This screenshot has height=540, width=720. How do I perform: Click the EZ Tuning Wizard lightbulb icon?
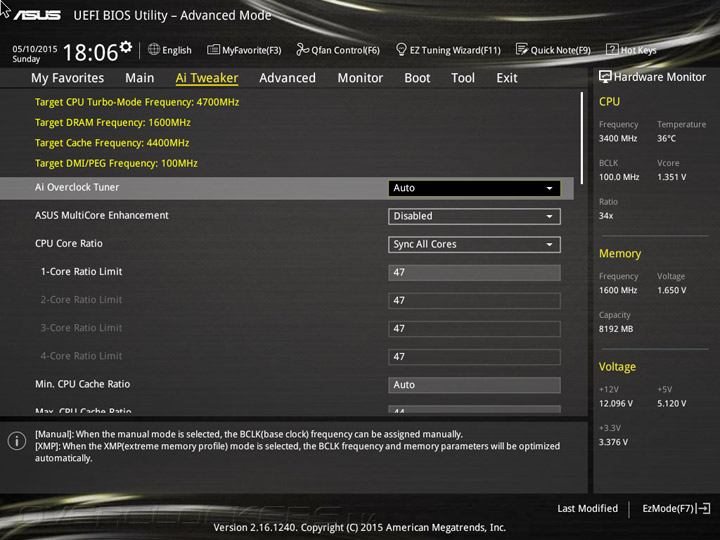coord(401,49)
